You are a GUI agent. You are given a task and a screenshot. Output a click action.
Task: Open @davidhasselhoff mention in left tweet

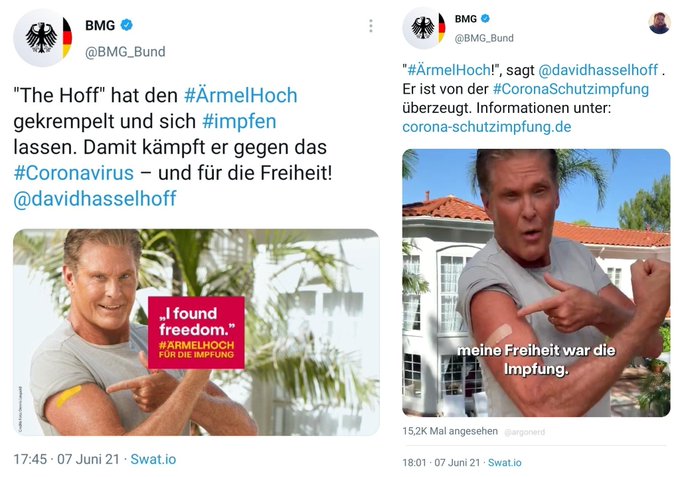pos(95,199)
